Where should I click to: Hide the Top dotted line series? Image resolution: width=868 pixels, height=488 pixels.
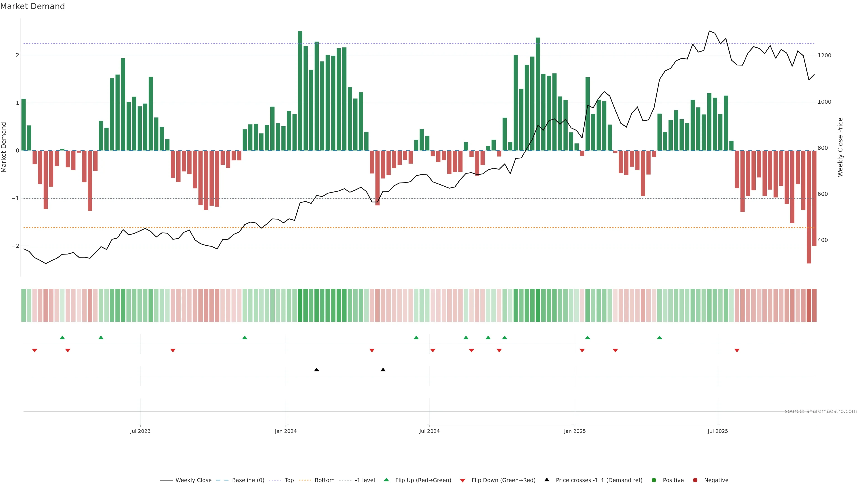point(289,480)
